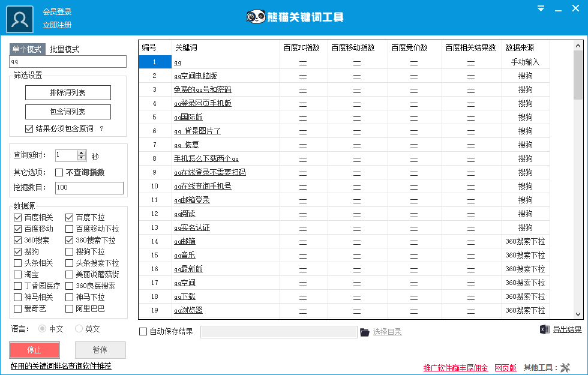
Task: Enable the 搜狗下拉 data source checkbox
Action: pyautogui.click(x=69, y=251)
